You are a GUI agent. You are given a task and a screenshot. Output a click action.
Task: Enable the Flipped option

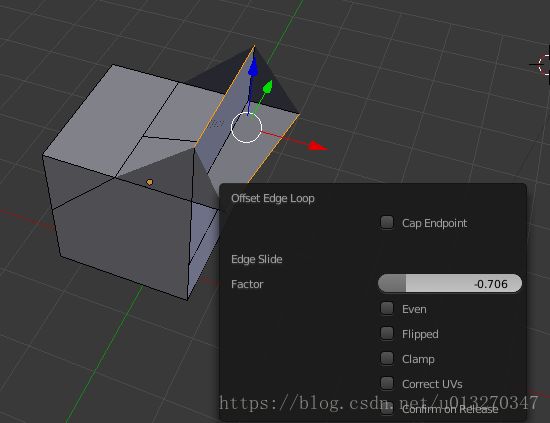click(x=387, y=333)
